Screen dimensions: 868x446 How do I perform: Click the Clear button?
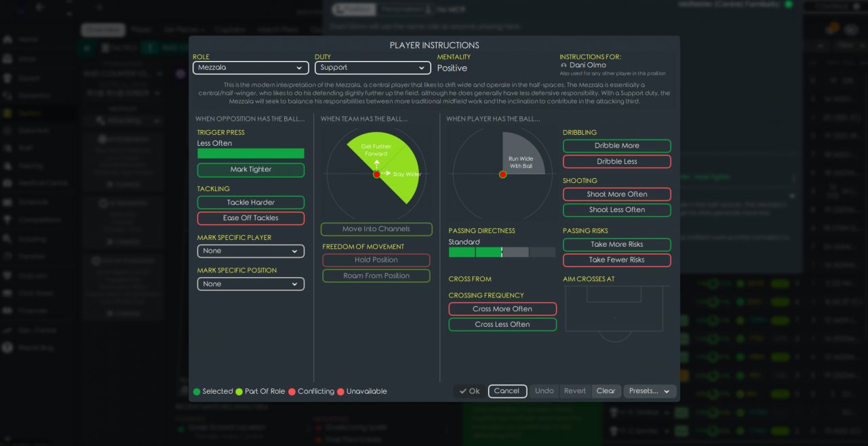point(606,391)
